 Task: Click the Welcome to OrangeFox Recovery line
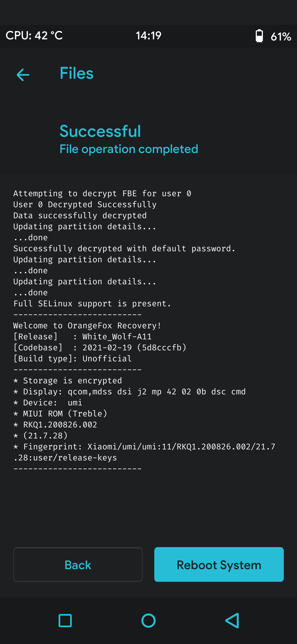point(87,326)
